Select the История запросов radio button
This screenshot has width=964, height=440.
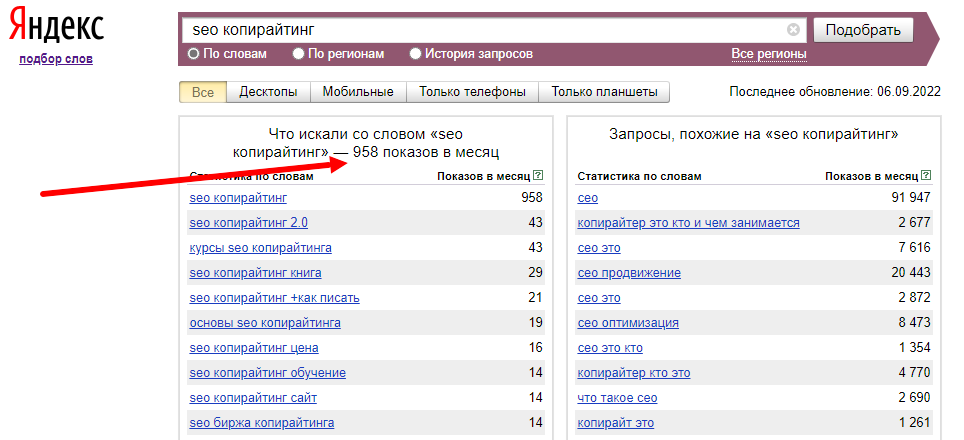tap(416, 54)
